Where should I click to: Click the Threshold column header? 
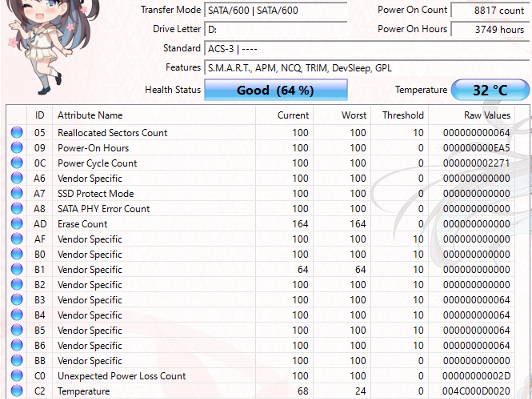(400, 115)
